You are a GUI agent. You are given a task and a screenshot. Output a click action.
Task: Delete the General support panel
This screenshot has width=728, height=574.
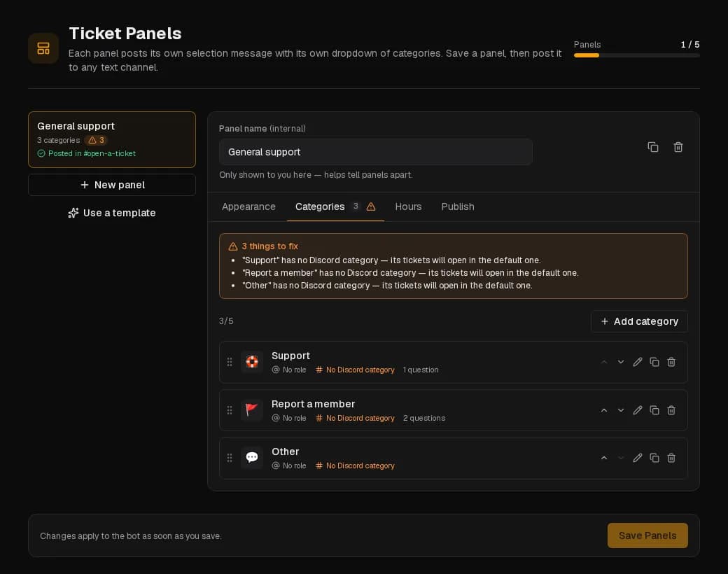coord(678,147)
